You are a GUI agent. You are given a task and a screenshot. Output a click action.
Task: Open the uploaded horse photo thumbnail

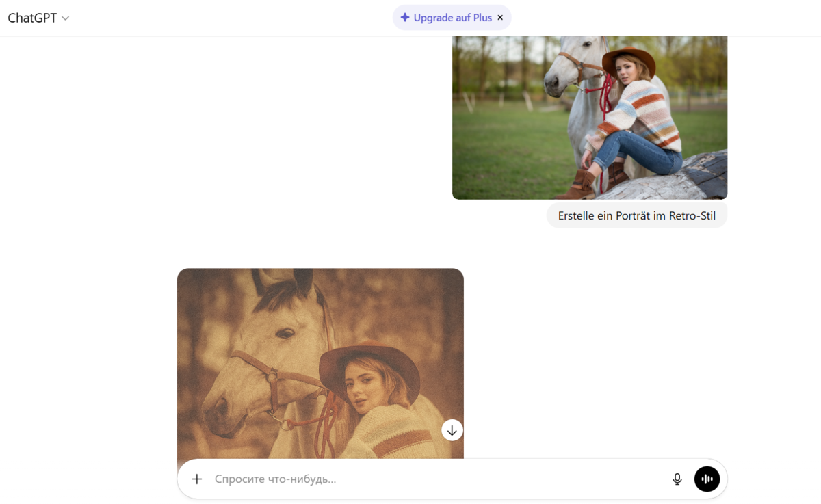pyautogui.click(x=590, y=116)
